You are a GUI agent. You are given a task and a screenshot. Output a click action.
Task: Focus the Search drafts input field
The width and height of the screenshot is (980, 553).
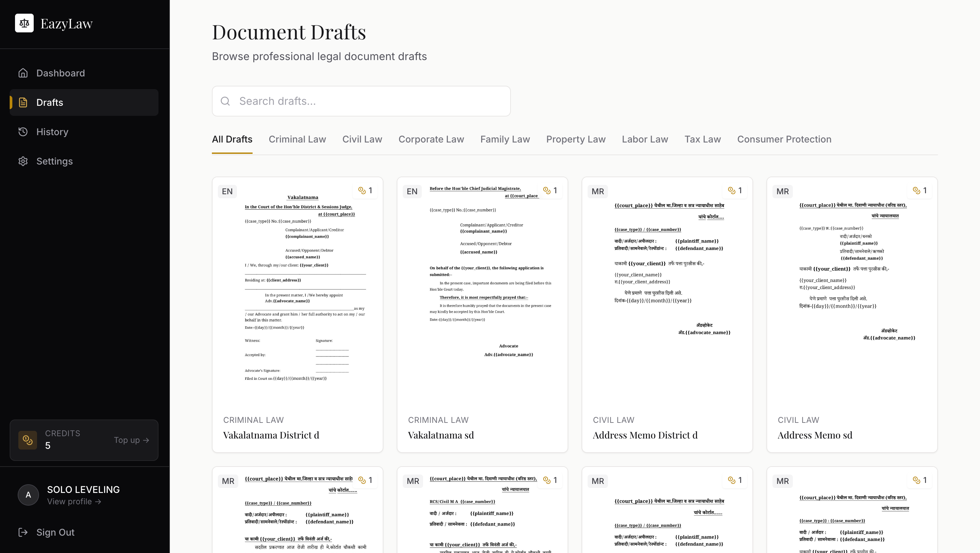[369, 101]
